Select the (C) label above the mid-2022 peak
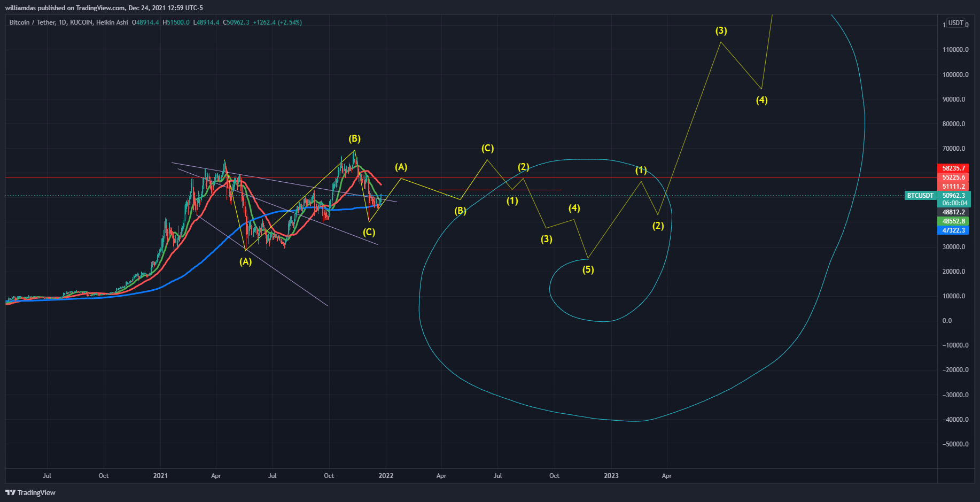 click(x=487, y=148)
